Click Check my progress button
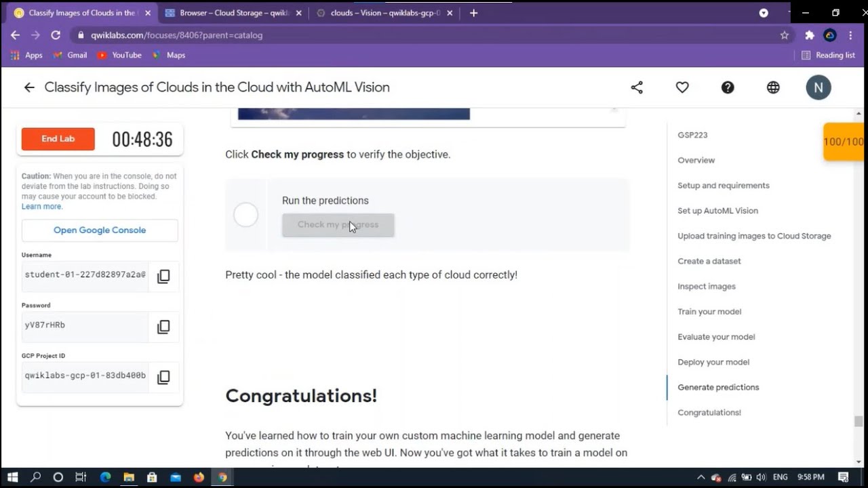This screenshot has height=488, width=868. 338,225
